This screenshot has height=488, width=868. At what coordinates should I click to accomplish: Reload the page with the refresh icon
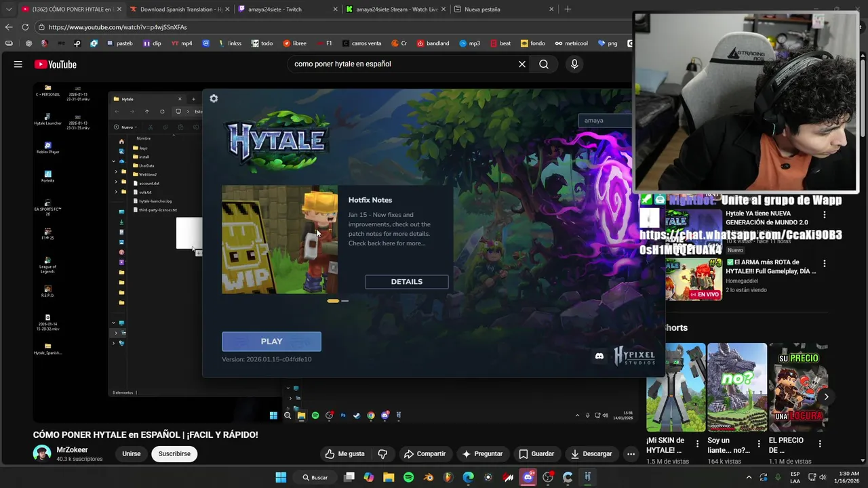pos(25,27)
